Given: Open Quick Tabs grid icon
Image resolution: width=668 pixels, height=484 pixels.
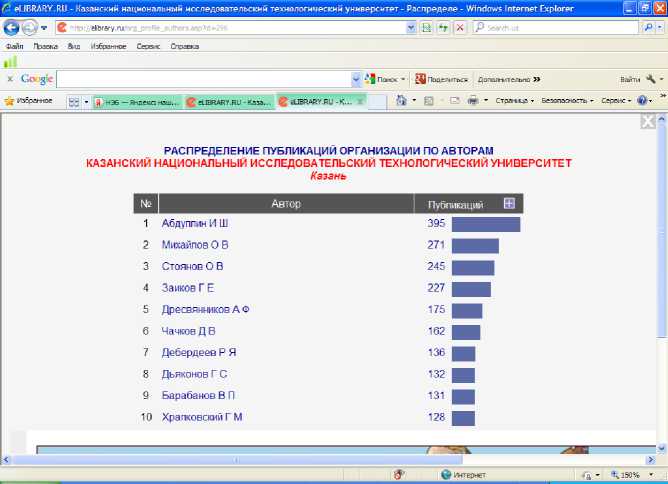Looking at the screenshot, I should [74, 102].
